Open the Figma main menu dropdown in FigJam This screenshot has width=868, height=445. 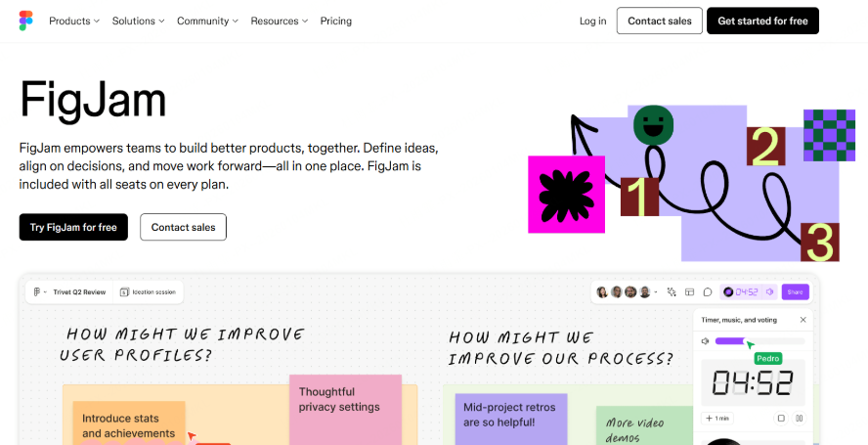(39, 291)
